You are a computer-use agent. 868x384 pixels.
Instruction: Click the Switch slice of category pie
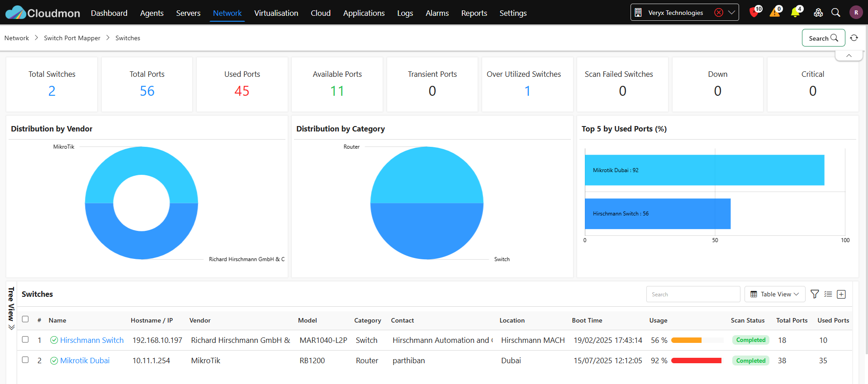tap(427, 231)
